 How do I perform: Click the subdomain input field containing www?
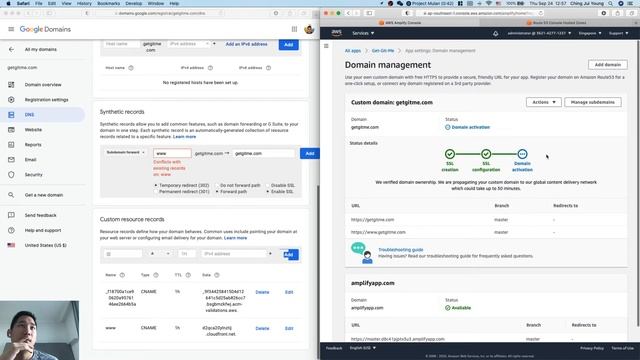[x=172, y=153]
